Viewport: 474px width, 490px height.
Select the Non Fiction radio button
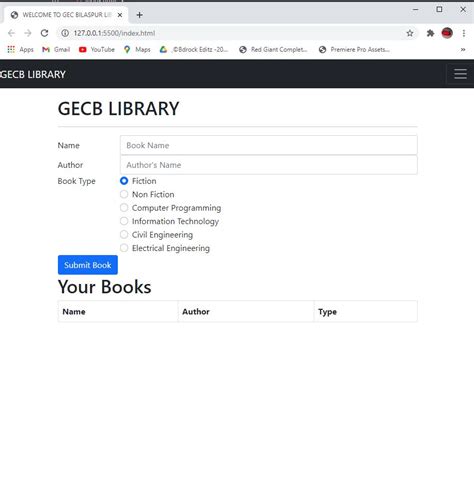point(124,194)
